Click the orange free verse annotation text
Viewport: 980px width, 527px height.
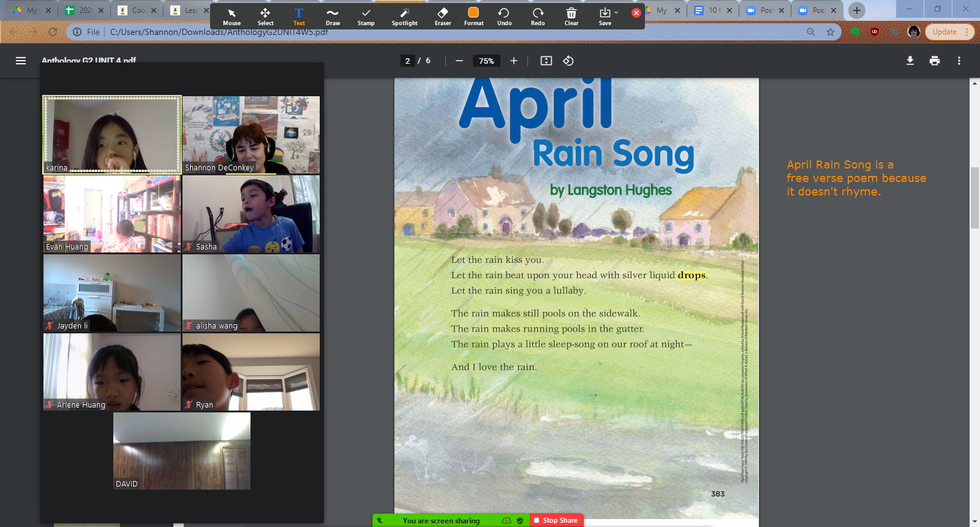point(856,178)
